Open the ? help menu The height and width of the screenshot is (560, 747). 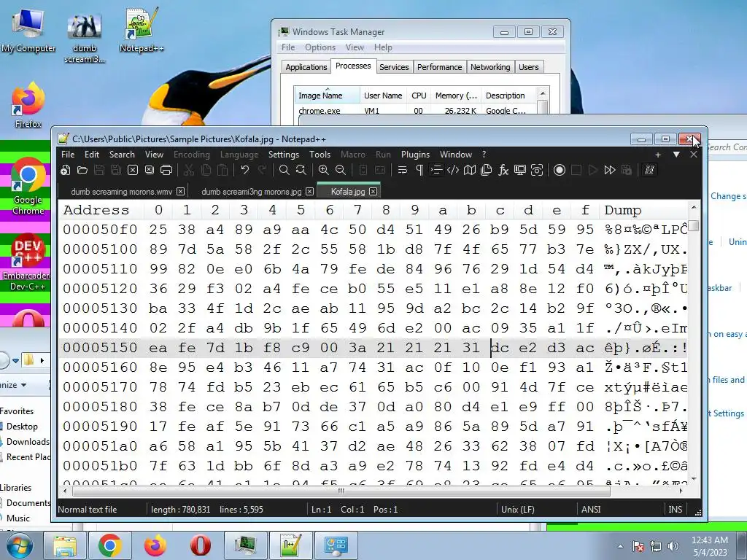pos(484,155)
